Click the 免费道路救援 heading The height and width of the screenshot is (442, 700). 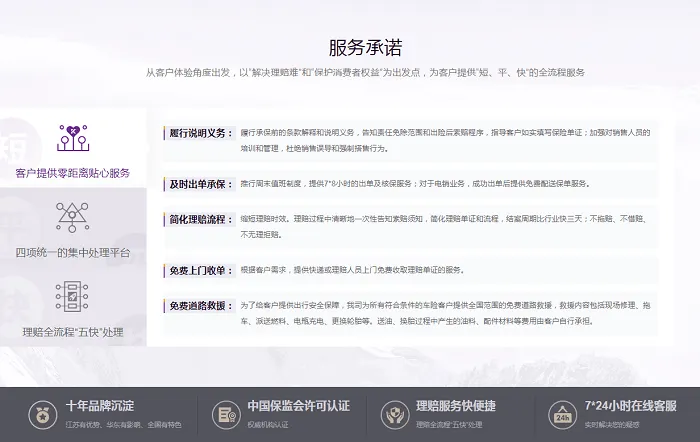pyautogui.click(x=200, y=305)
